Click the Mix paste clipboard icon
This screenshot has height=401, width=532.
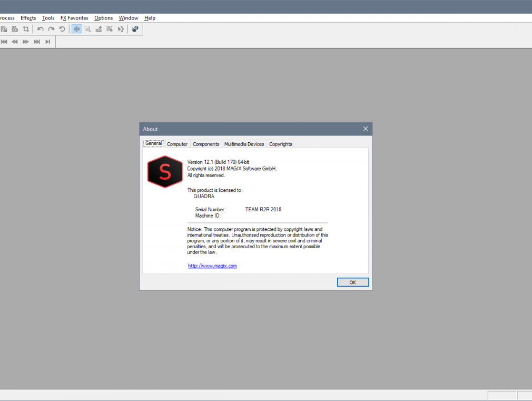(4, 29)
